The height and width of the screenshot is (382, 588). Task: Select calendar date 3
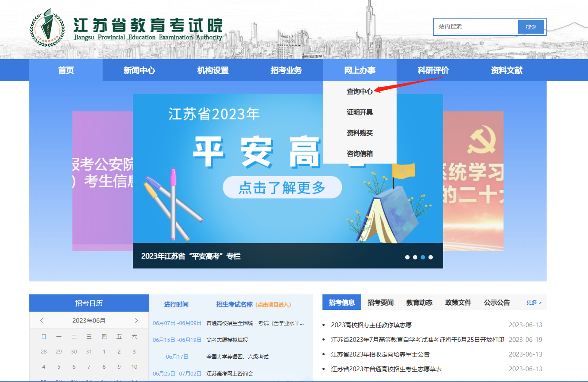(x=134, y=351)
